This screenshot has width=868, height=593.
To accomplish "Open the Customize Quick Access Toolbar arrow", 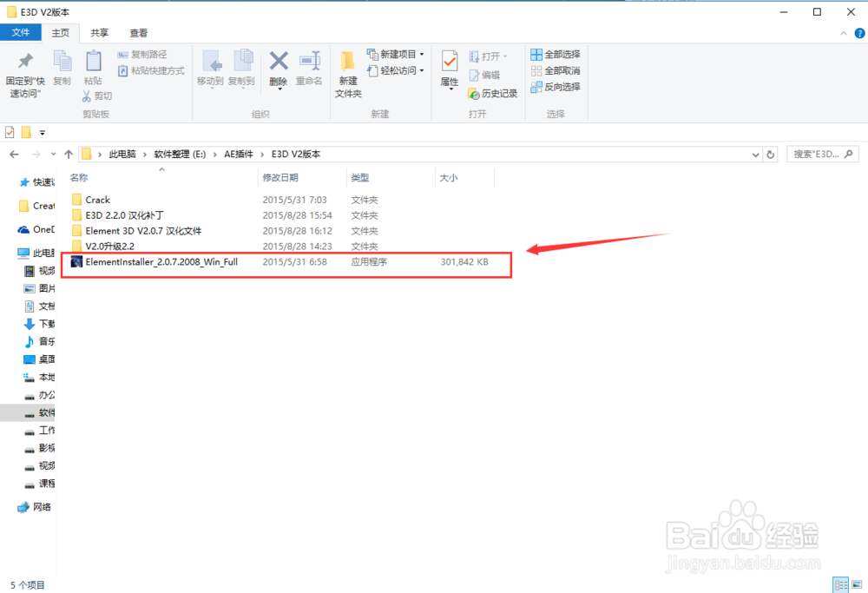I will pos(42,133).
